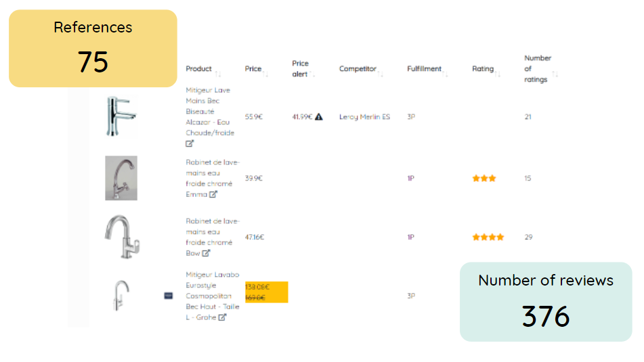Click the Emma faucet product thumbnail
This screenshot has height=362, width=644.
point(121,178)
